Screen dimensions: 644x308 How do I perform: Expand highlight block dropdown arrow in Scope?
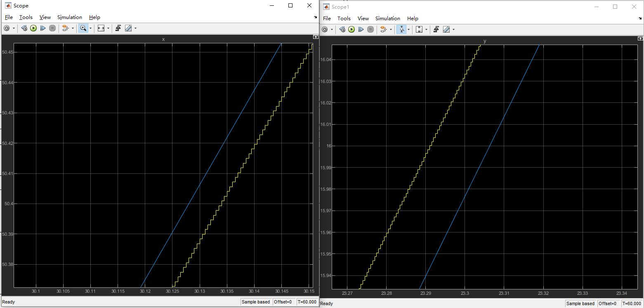73,28
